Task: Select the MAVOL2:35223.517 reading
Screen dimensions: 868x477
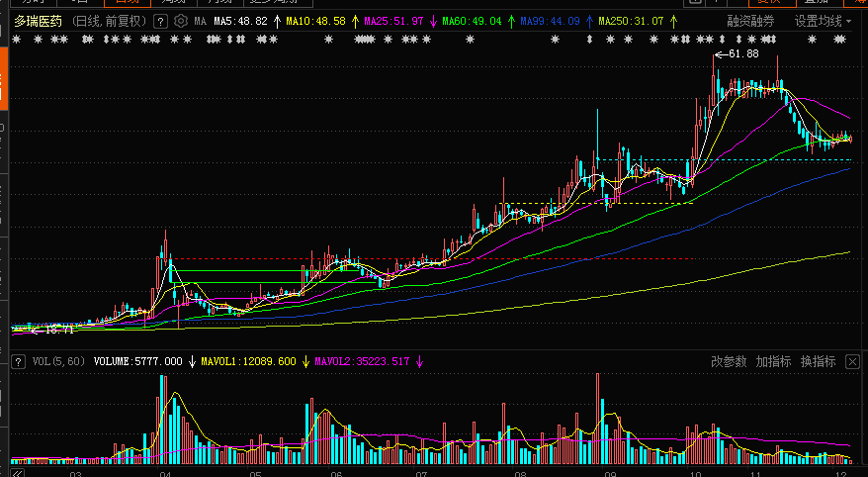Action: point(362,362)
